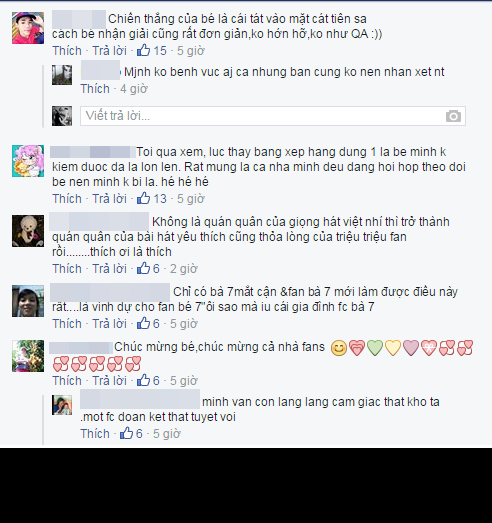
Task: Like the Toi qua xem comment
Action: [67, 198]
